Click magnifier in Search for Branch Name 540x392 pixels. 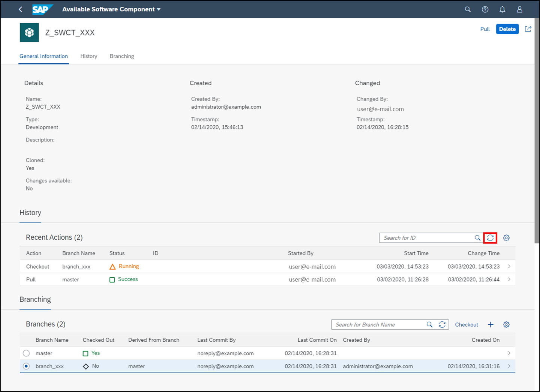pos(429,324)
